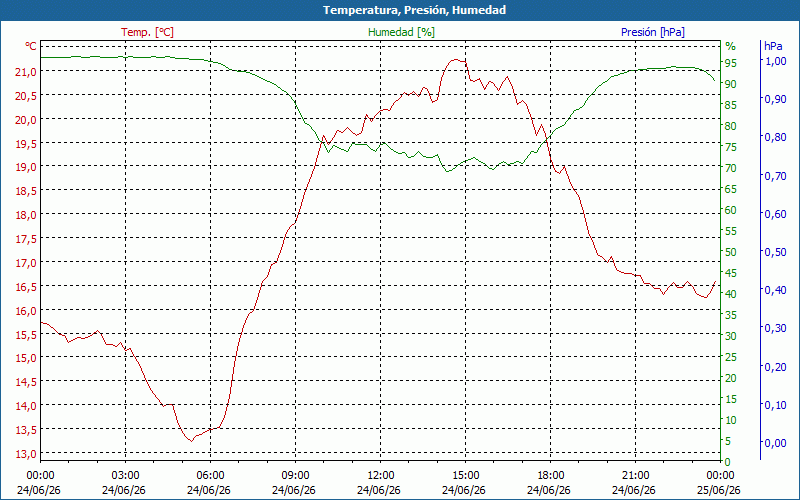Viewport: 800px width, 500px height.
Task: Click the blue hPa unit label on pressure axis
Action: (773, 46)
